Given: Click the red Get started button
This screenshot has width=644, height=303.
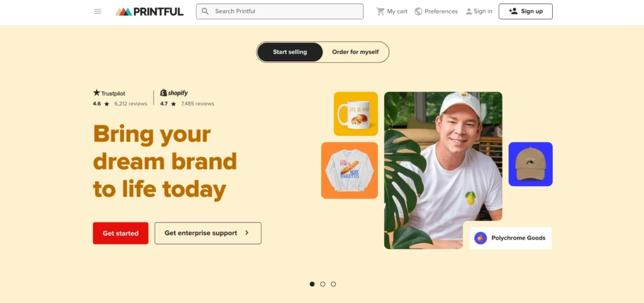Looking at the screenshot, I should (x=120, y=233).
